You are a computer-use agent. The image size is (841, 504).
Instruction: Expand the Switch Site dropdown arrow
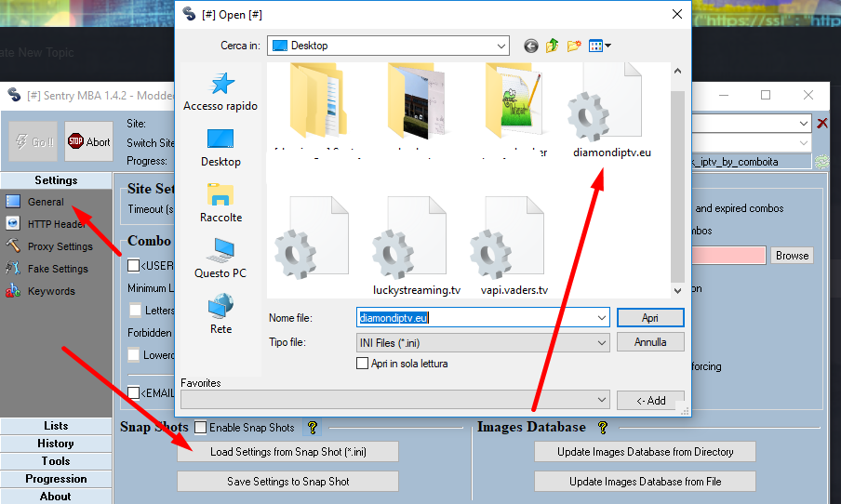click(804, 143)
